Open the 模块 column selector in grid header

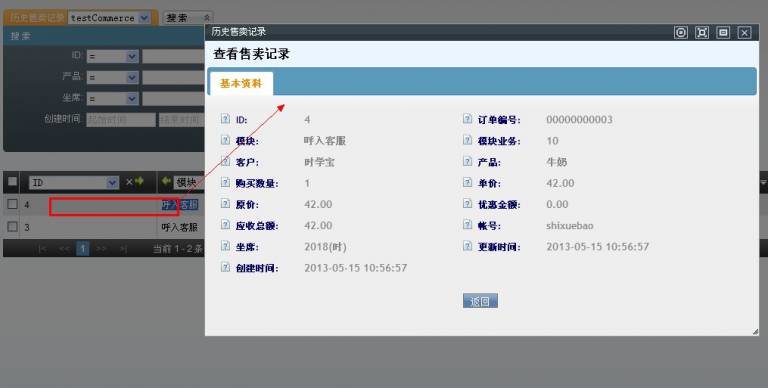189,182
